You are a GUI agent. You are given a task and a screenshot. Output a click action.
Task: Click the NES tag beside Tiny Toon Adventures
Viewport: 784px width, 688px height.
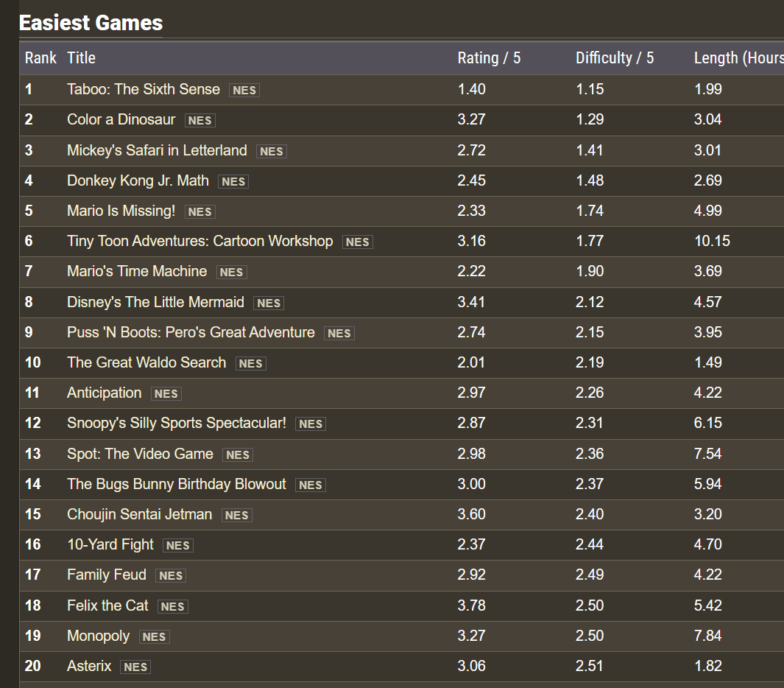pyautogui.click(x=357, y=242)
